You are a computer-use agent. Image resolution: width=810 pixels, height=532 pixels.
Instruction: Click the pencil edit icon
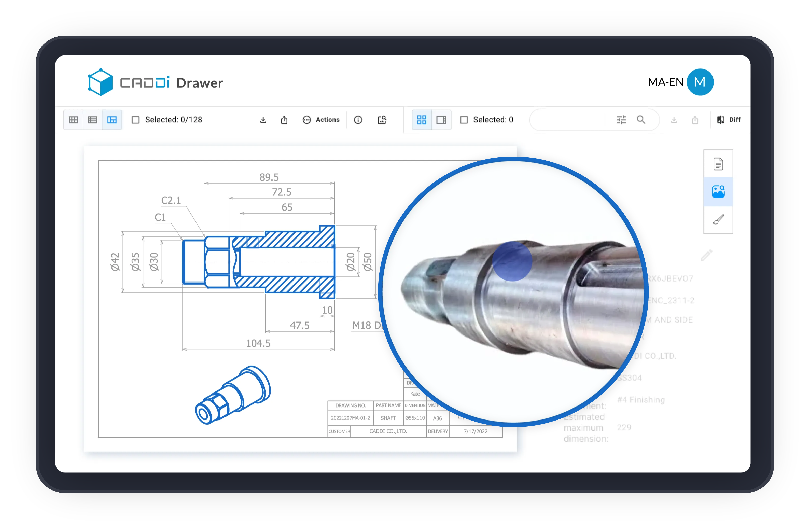pos(707,255)
